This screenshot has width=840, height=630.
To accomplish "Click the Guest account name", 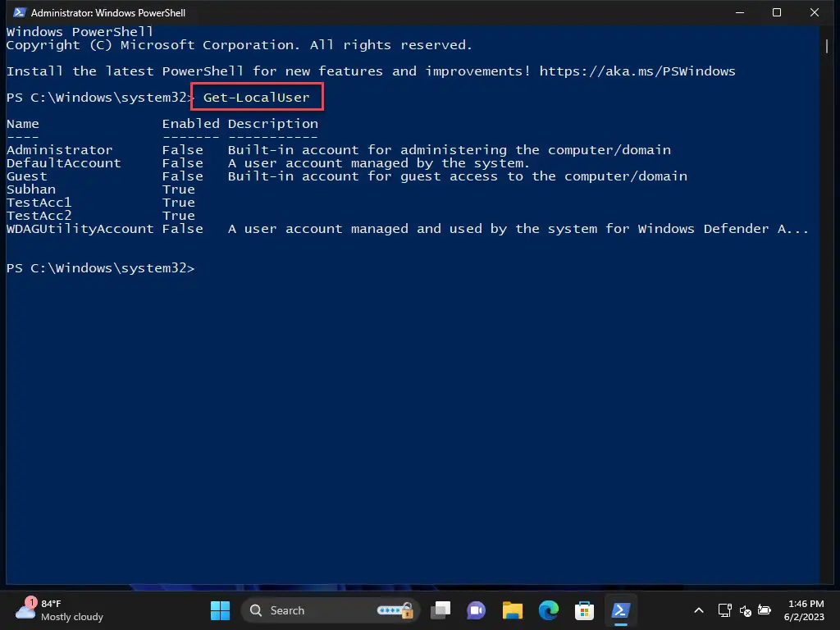I will tap(27, 176).
